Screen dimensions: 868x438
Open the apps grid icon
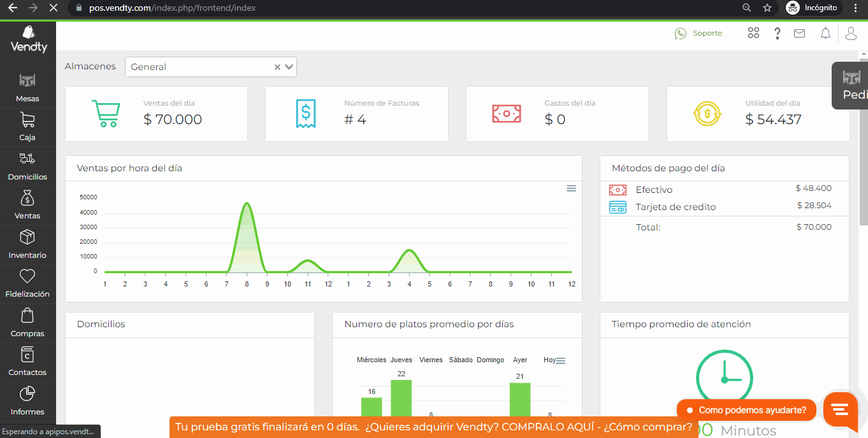pyautogui.click(x=753, y=33)
